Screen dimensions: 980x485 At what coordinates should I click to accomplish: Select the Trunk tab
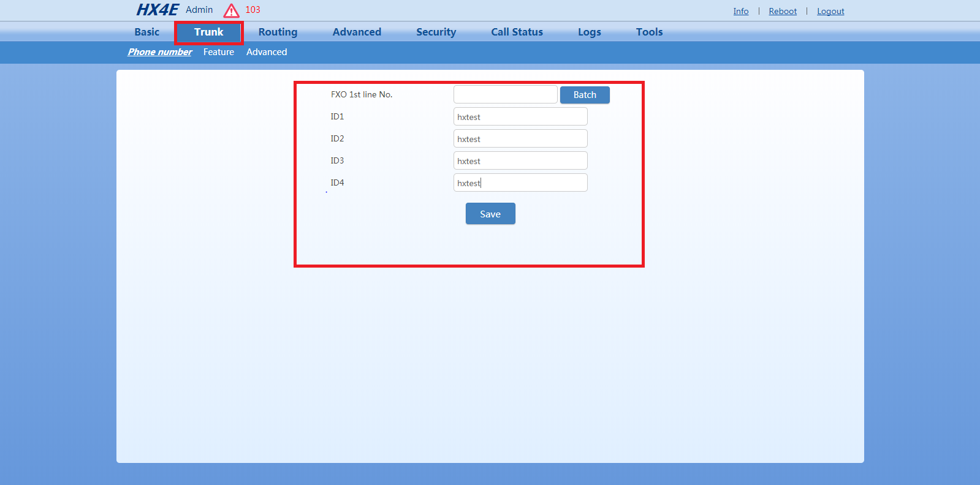tap(208, 32)
